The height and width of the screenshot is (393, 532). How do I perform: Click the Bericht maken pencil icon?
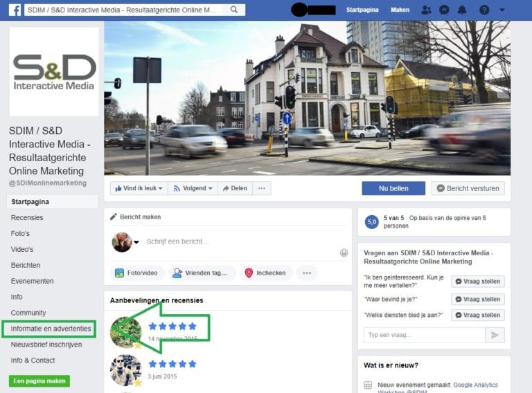114,217
